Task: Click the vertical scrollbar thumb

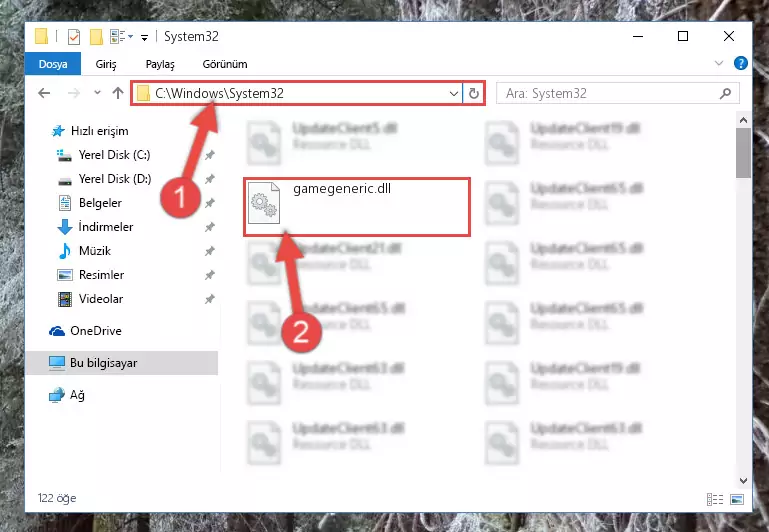Action: [x=743, y=153]
